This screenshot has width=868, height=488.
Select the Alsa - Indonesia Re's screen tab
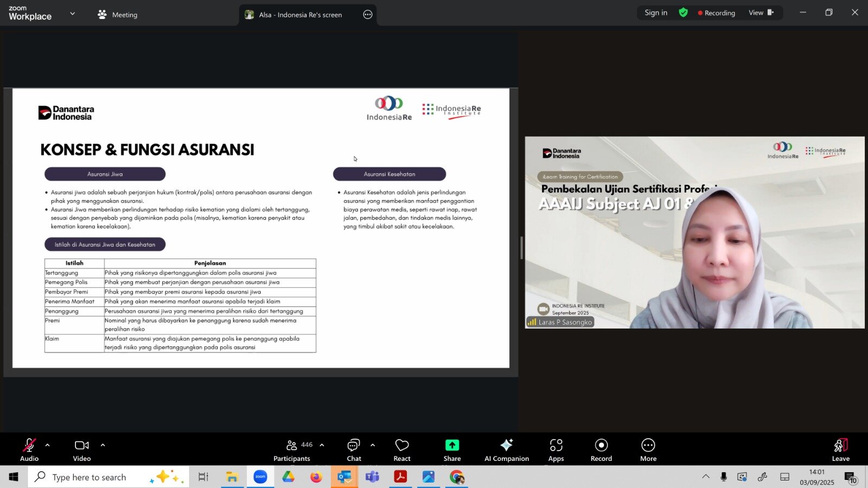(300, 15)
